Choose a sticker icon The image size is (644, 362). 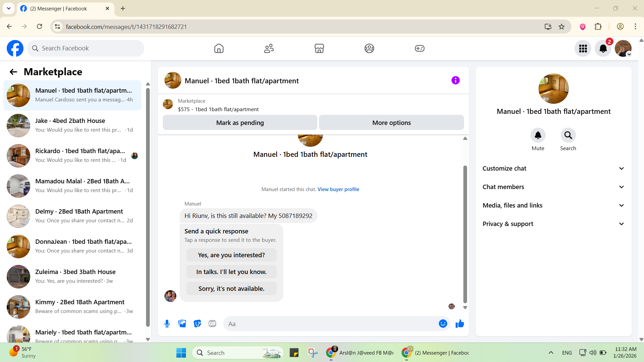(197, 324)
